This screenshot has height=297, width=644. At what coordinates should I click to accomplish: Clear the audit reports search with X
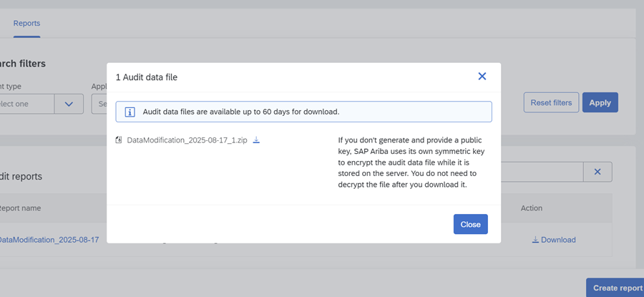coord(597,172)
